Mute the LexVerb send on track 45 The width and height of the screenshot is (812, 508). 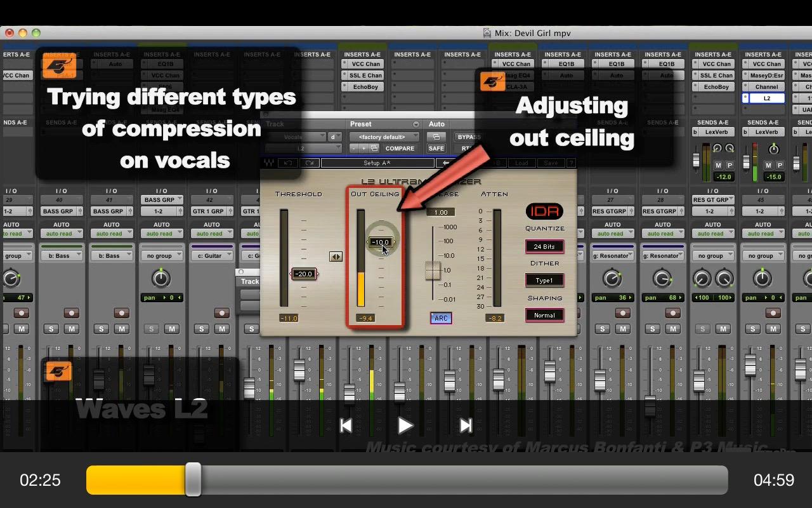click(769, 166)
